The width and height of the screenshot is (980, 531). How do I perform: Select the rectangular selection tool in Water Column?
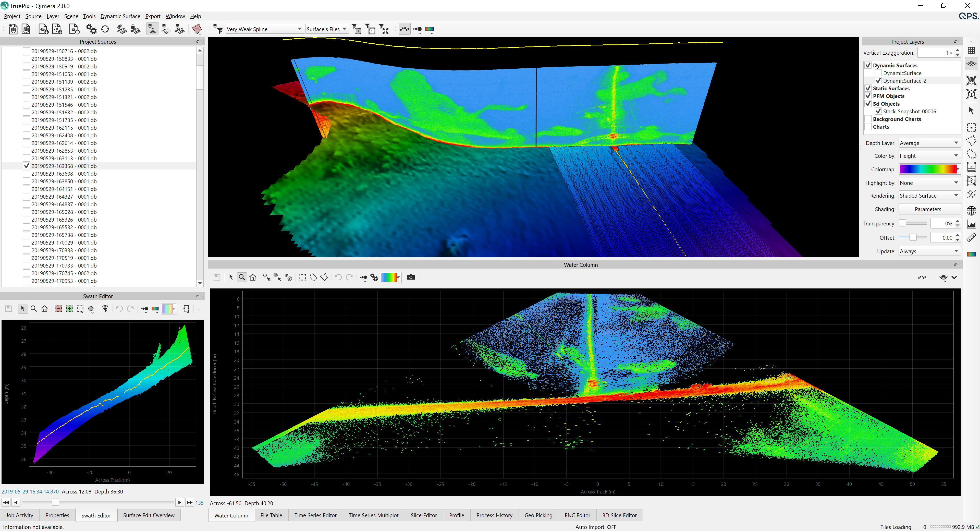pos(302,277)
